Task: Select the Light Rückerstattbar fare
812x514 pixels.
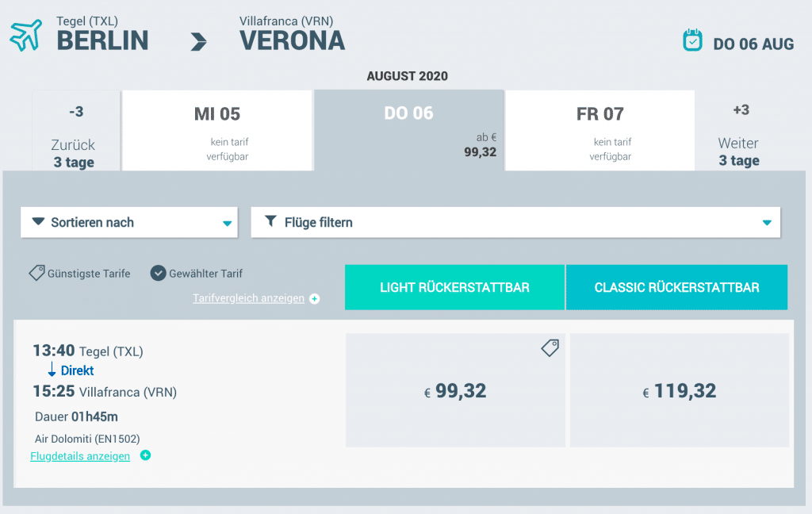Action: (x=454, y=287)
